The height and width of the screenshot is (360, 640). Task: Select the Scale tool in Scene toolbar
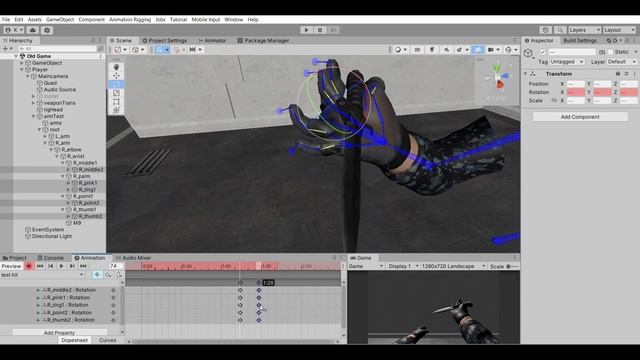(116, 93)
